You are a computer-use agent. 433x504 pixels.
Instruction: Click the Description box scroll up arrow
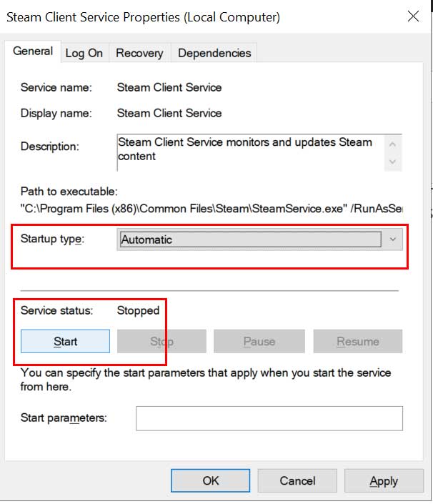point(392,144)
